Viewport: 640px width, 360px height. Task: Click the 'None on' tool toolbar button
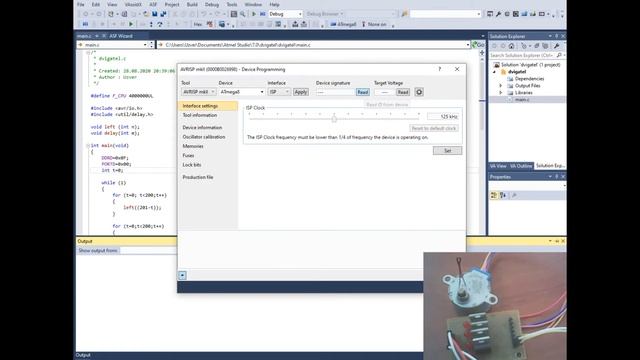click(x=374, y=24)
